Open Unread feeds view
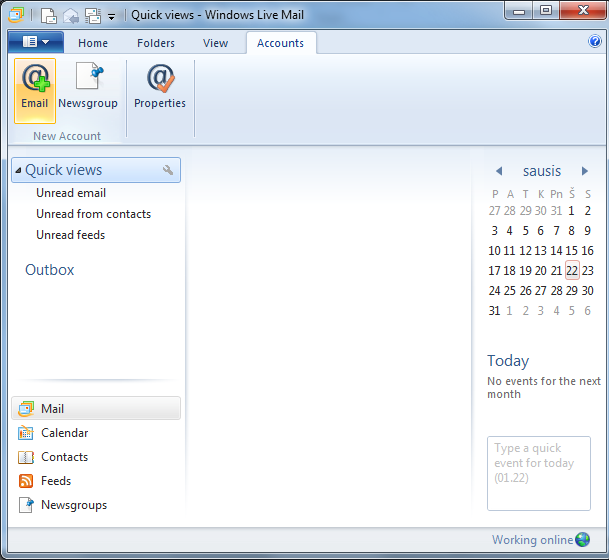This screenshot has width=609, height=560. click(71, 235)
